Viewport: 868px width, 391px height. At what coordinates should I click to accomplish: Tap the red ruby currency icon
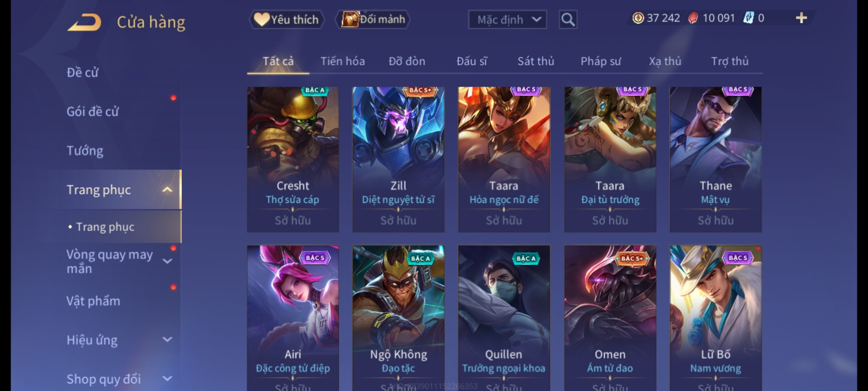point(693,18)
